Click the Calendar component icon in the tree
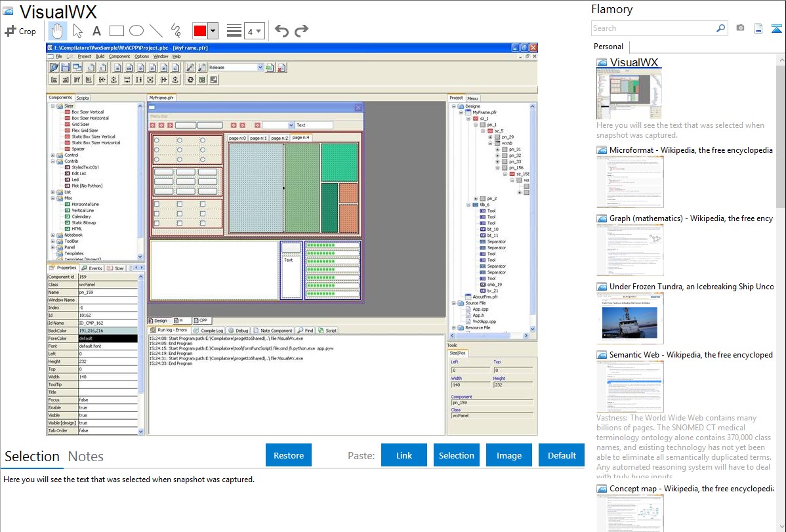The image size is (786, 532). tap(67, 216)
